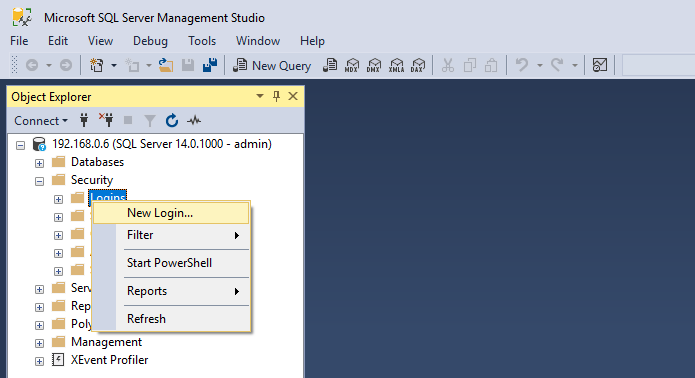The width and height of the screenshot is (695, 378).
Task: Open the Redo history dropdown arrow
Action: [574, 66]
